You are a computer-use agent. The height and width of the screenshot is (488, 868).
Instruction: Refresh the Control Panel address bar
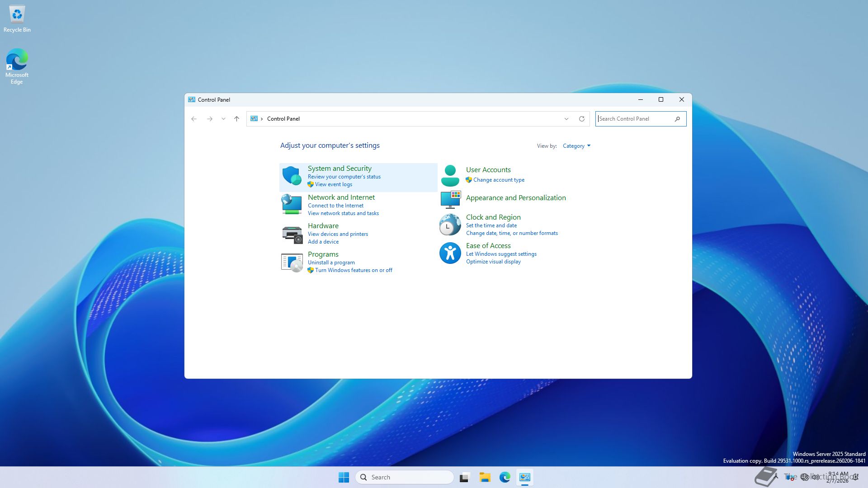[x=582, y=119]
